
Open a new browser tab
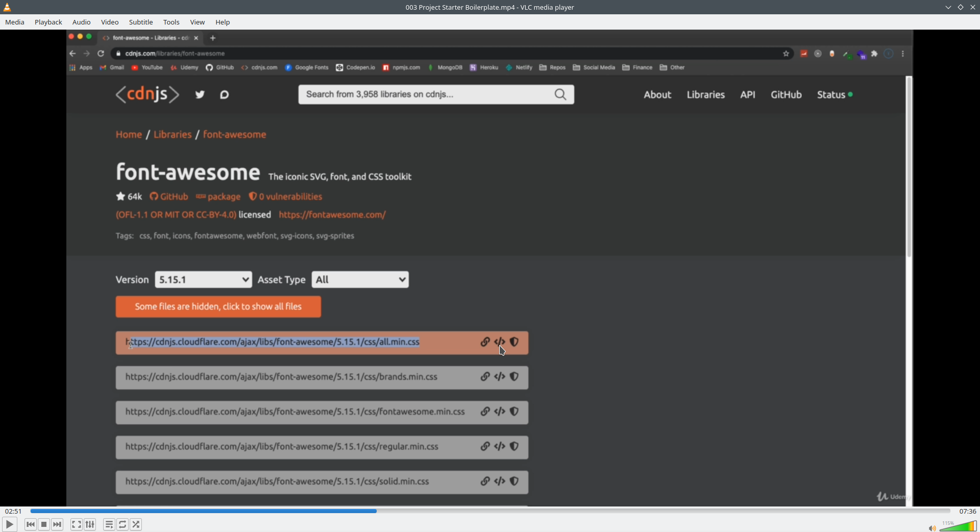pyautogui.click(x=213, y=38)
